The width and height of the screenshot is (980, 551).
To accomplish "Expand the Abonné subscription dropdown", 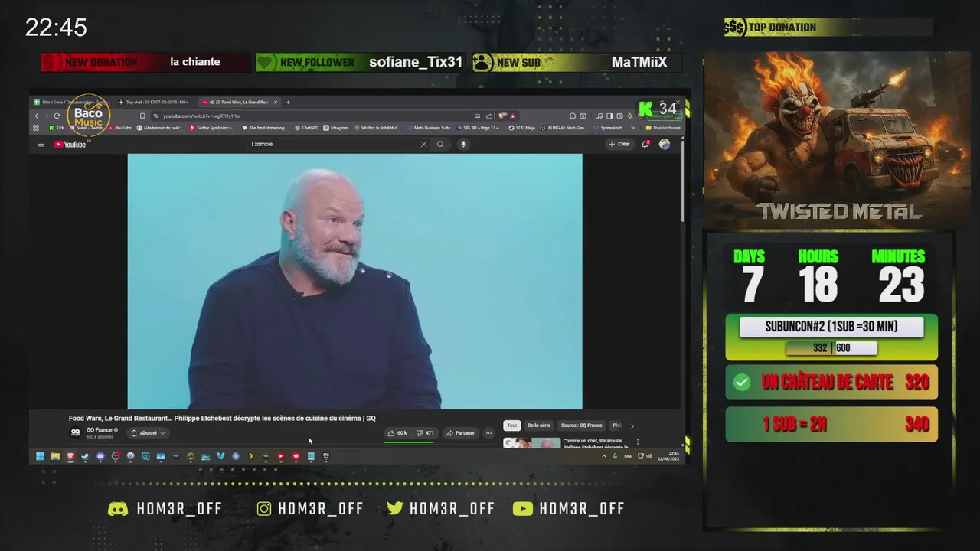I will (x=148, y=433).
